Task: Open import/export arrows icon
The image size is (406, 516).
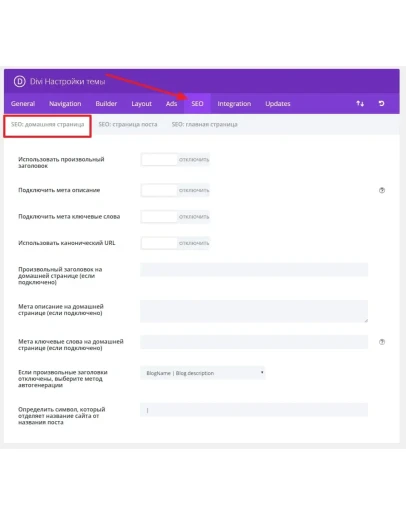Action: 360,104
